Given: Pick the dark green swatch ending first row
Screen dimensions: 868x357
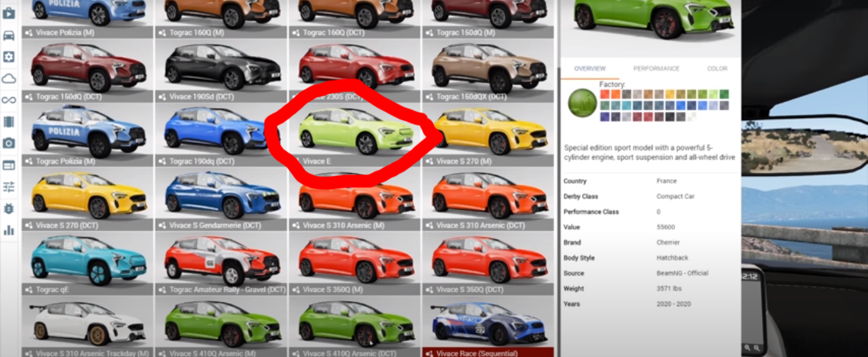Looking at the screenshot, I should point(724,94).
